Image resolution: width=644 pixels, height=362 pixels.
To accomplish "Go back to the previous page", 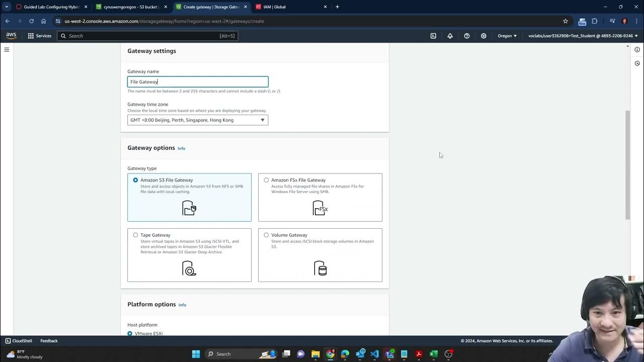I will (7, 21).
